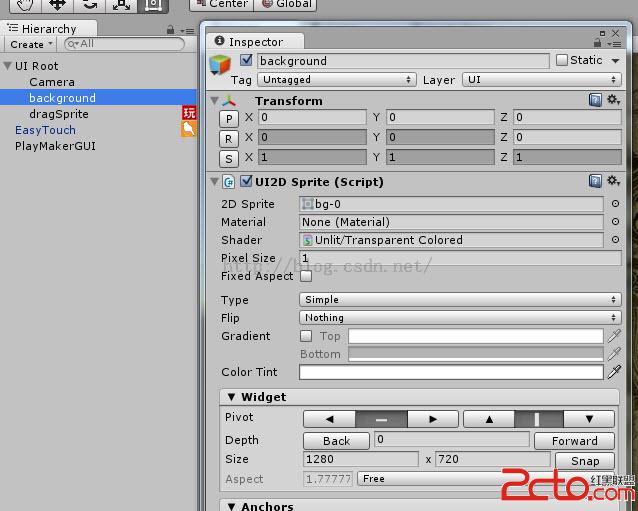638x511 pixels.
Task: Disable the UI2D Sprite component checkbox
Action: pos(246,181)
